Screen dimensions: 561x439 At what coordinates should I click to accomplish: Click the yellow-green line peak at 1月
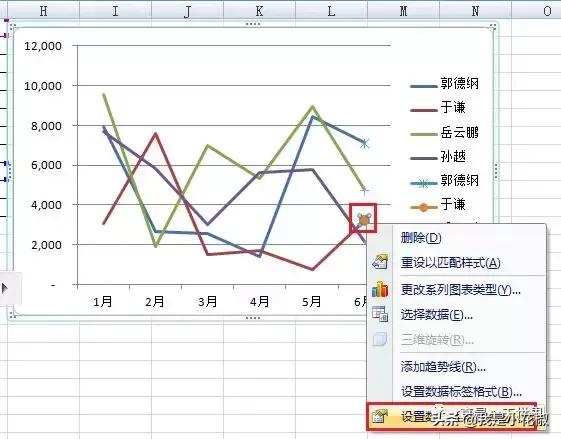point(103,94)
